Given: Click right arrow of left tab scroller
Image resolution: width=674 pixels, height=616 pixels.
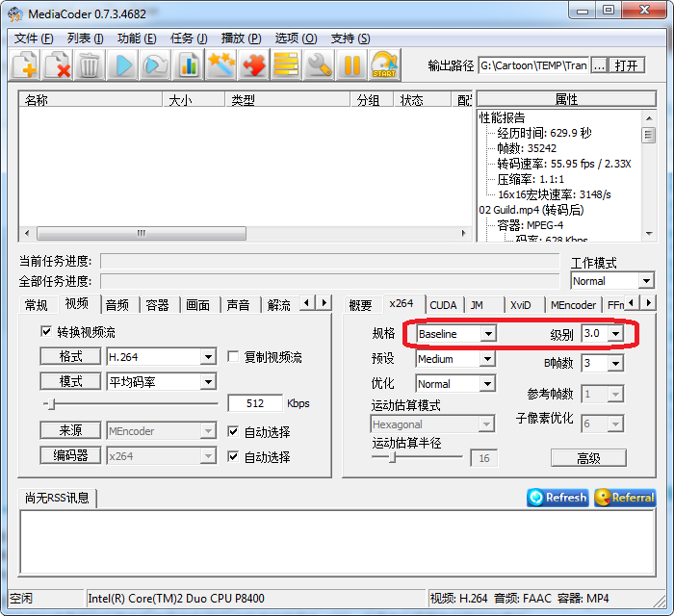Looking at the screenshot, I should pyautogui.click(x=324, y=303).
